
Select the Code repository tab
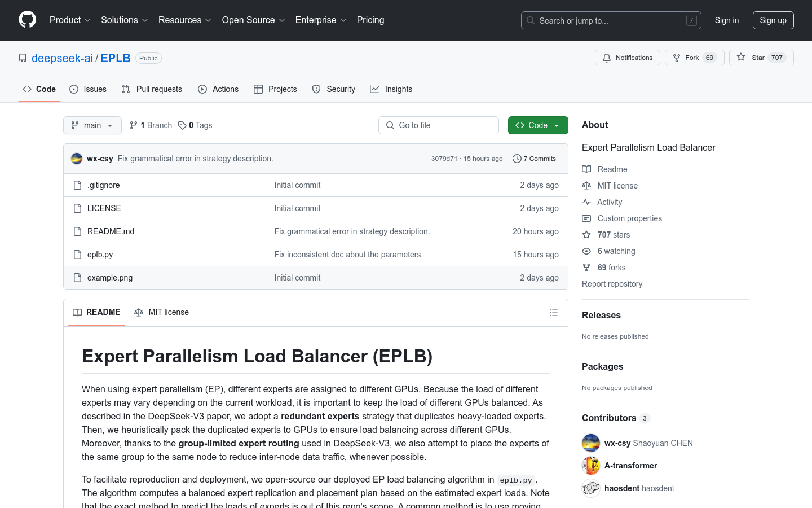pos(39,89)
